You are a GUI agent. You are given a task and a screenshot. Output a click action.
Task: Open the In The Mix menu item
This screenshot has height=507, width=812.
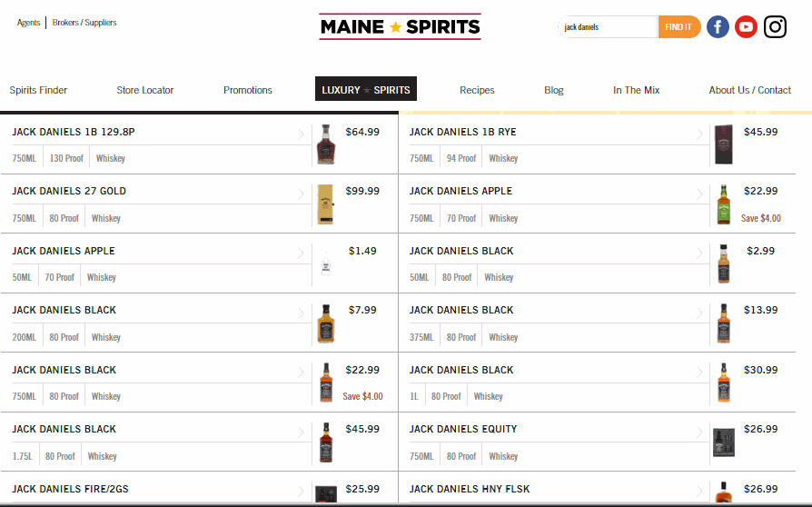click(636, 90)
